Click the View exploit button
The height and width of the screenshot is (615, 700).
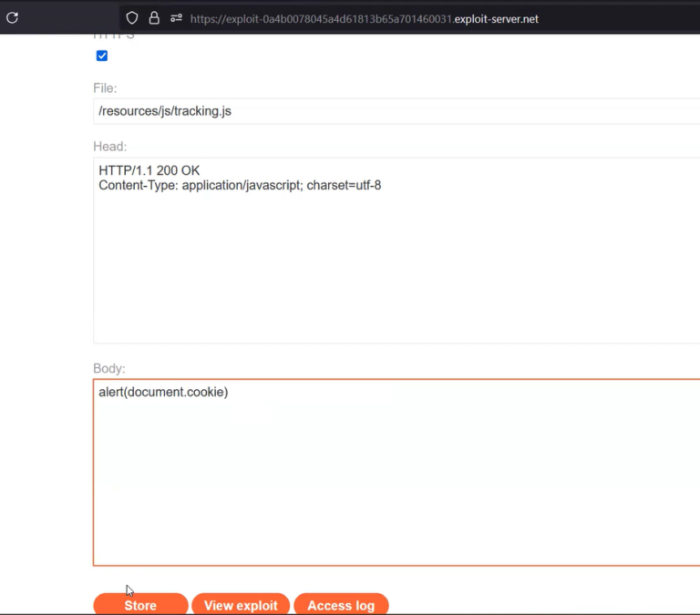[241, 605]
